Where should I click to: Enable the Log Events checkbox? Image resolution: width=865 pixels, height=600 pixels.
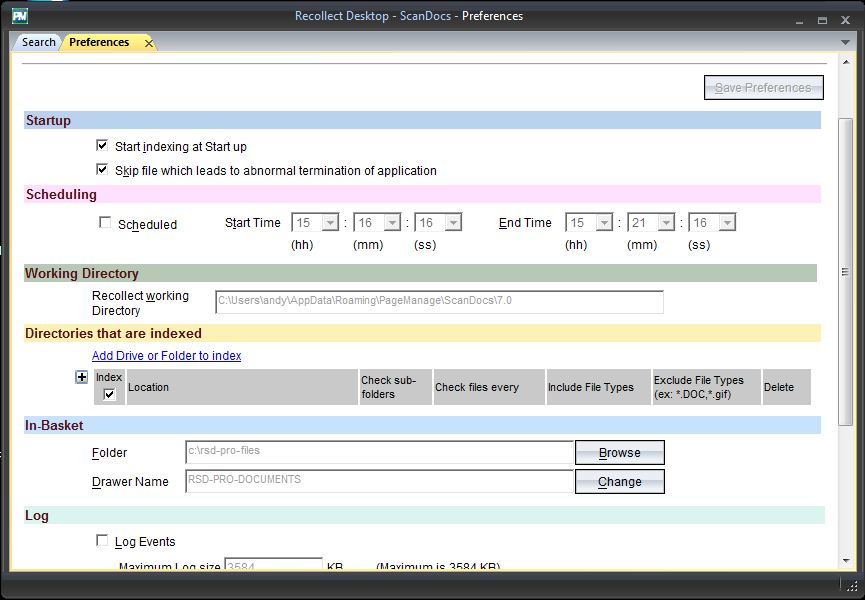pyautogui.click(x=102, y=541)
